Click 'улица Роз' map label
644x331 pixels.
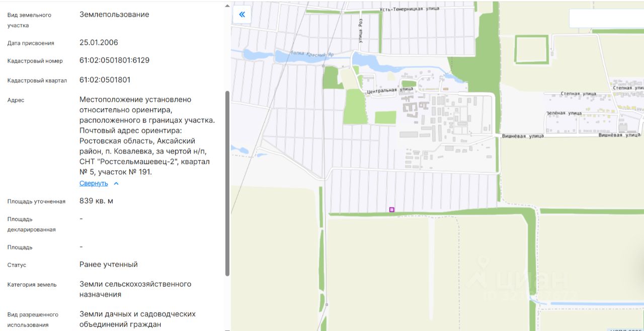[360, 30]
